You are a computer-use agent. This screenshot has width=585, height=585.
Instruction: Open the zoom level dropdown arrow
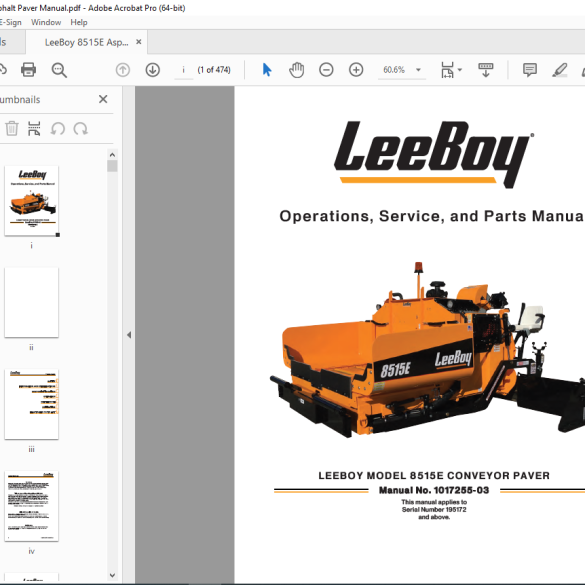coord(418,70)
